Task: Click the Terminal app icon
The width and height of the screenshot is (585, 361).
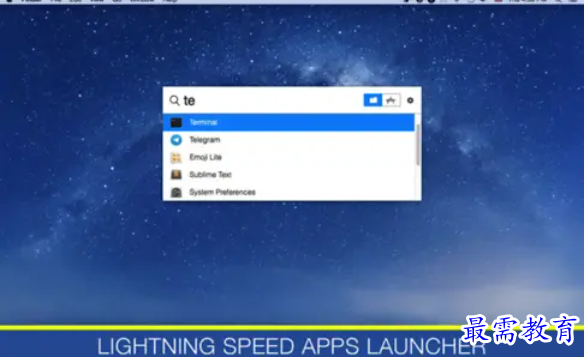Action: click(x=176, y=122)
